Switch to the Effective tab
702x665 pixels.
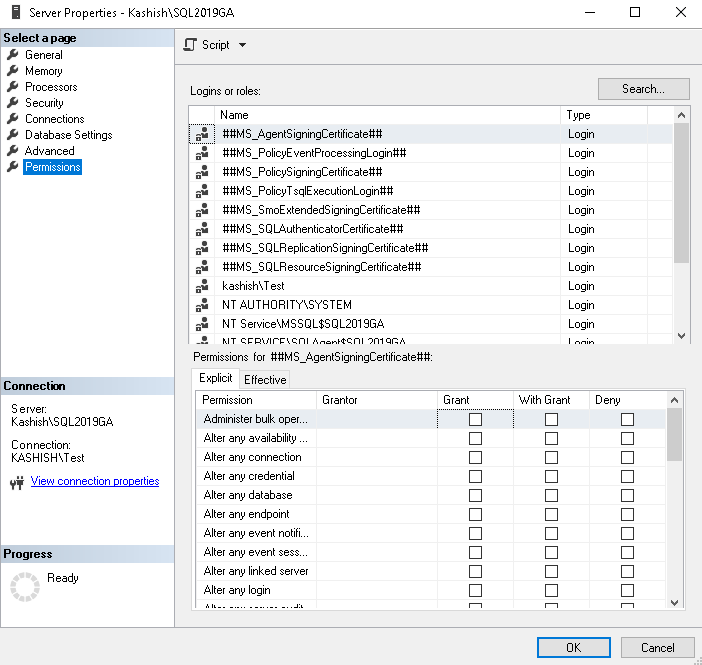[x=265, y=380]
